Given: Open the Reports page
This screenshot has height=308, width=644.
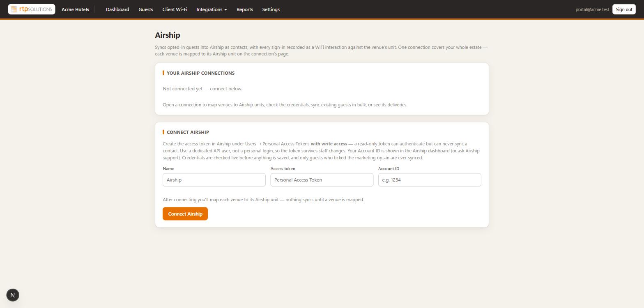Looking at the screenshot, I should (x=245, y=9).
